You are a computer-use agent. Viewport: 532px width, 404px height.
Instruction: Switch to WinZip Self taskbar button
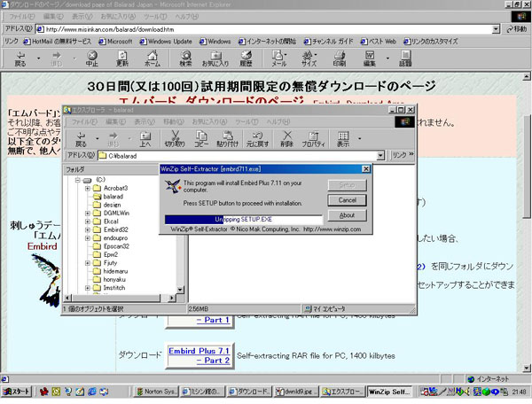click(x=389, y=392)
